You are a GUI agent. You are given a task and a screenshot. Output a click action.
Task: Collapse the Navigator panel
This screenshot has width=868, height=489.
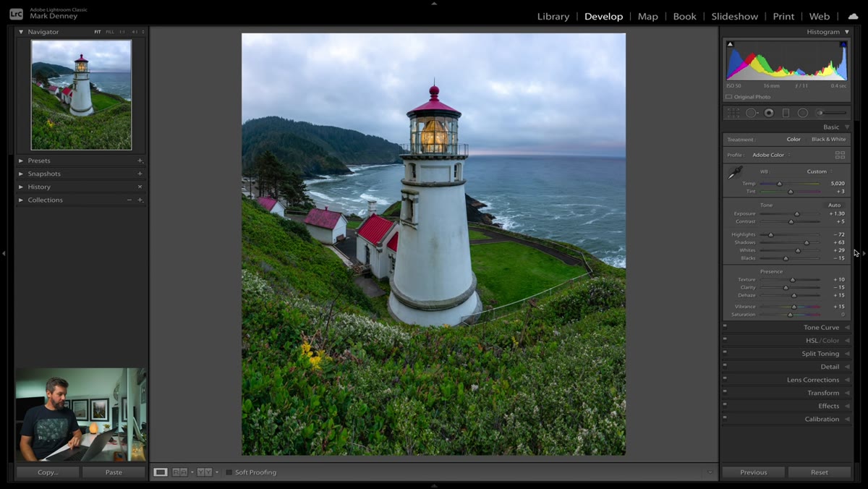[x=21, y=32]
